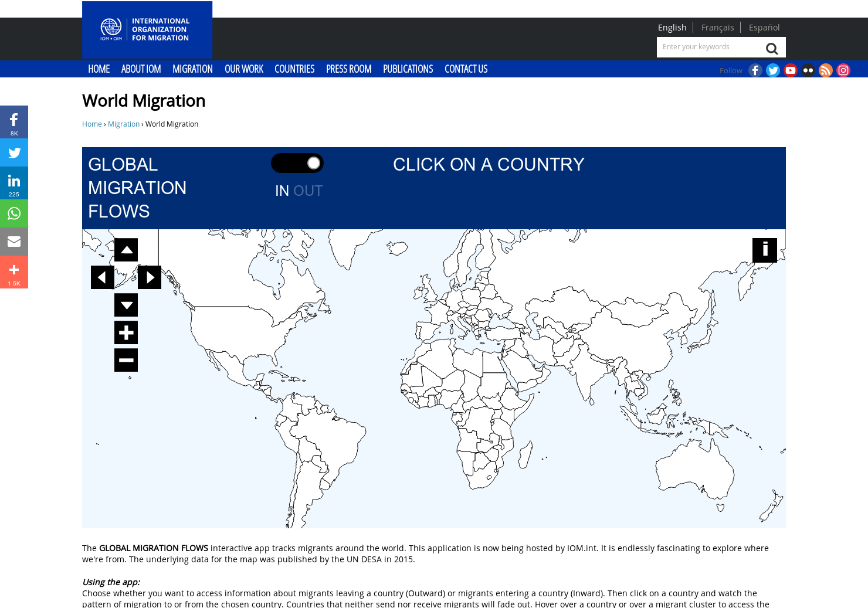Pan the map upward with arrow control
The image size is (868, 608).
point(126,250)
